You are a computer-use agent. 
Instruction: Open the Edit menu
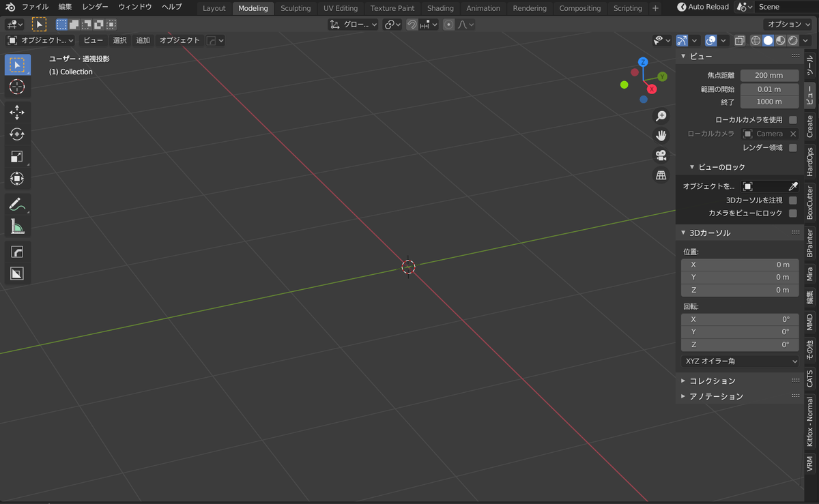pyautogui.click(x=65, y=7)
